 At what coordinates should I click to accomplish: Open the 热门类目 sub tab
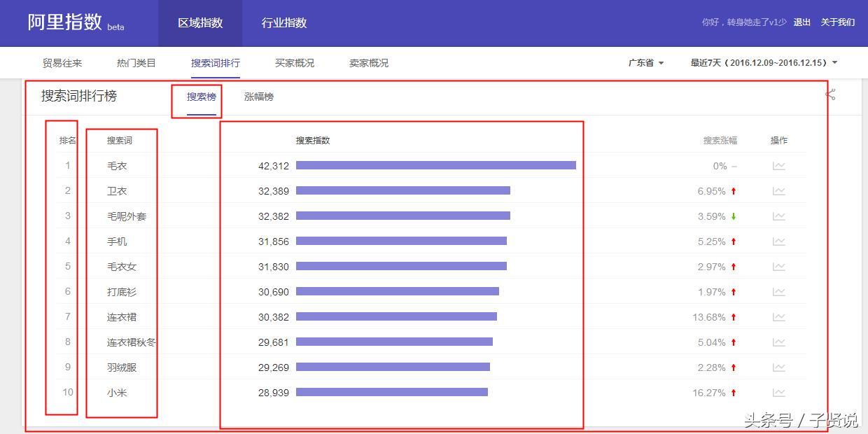pyautogui.click(x=136, y=63)
